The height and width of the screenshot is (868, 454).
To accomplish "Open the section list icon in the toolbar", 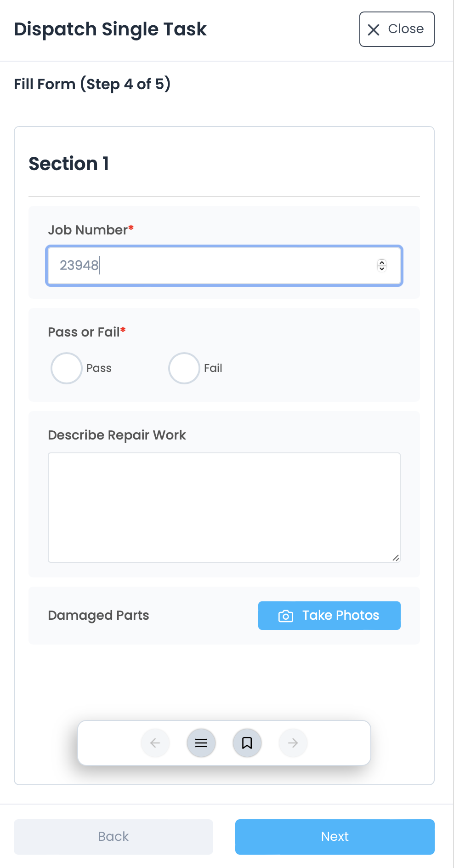I will pyautogui.click(x=201, y=742).
